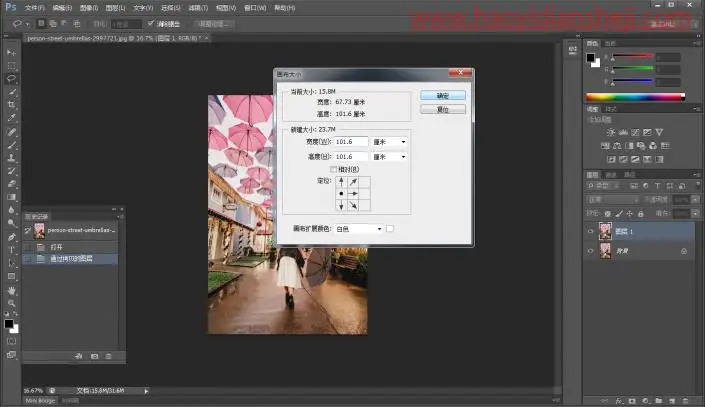Select the Horizontal Type tool
Image resolution: width=705 pixels, height=407 pixels.
pyautogui.click(x=11, y=250)
